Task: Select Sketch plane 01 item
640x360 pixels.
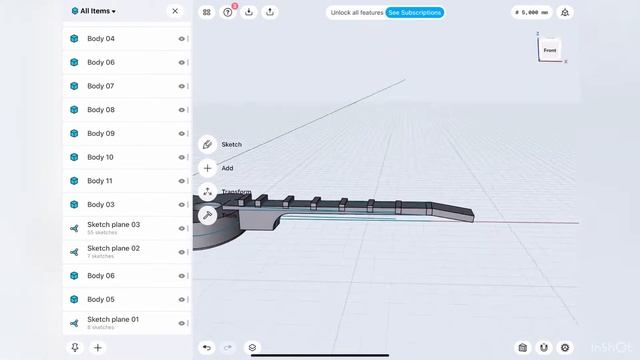Action: [127, 323]
